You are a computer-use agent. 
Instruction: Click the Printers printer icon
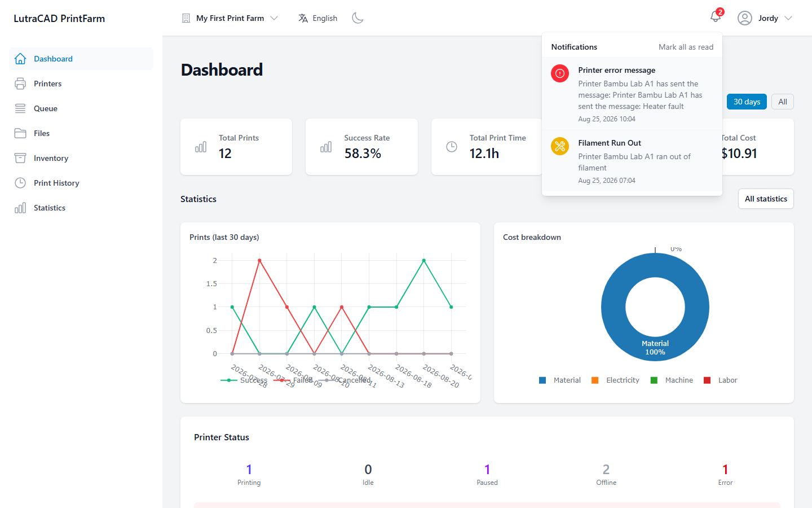coord(20,84)
